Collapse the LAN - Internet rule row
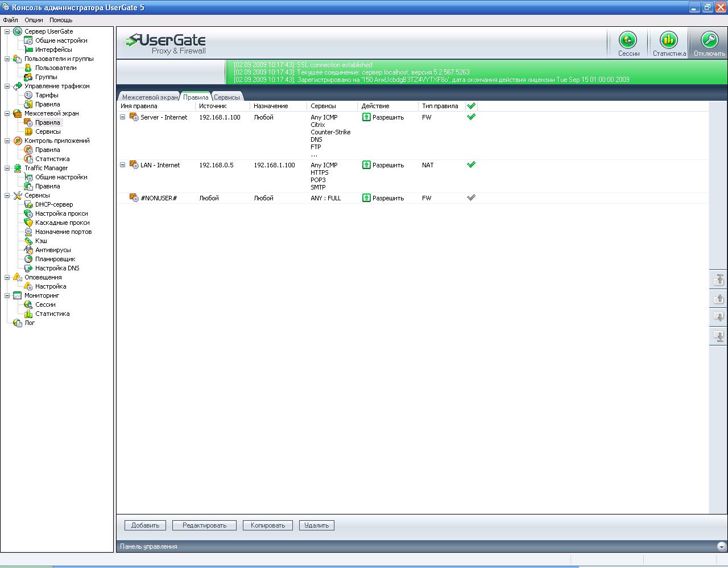Image resolution: width=728 pixels, height=568 pixels. click(122, 165)
